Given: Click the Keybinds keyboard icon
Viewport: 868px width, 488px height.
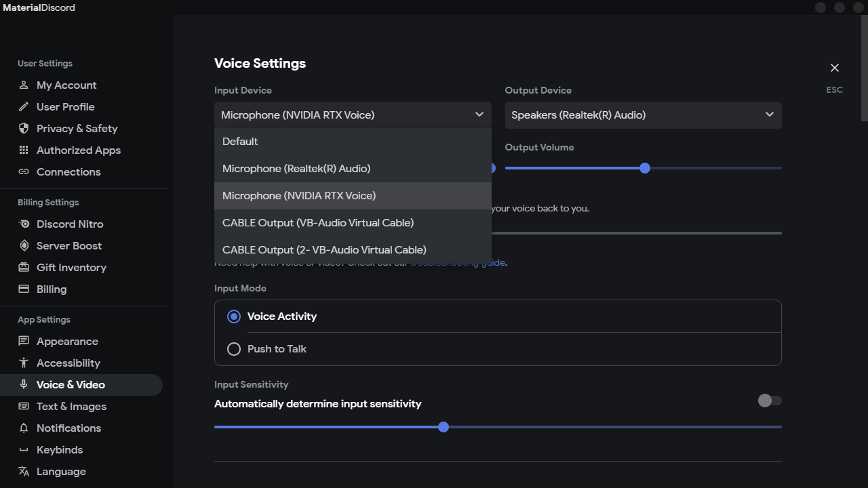Looking at the screenshot, I should pyautogui.click(x=24, y=450).
